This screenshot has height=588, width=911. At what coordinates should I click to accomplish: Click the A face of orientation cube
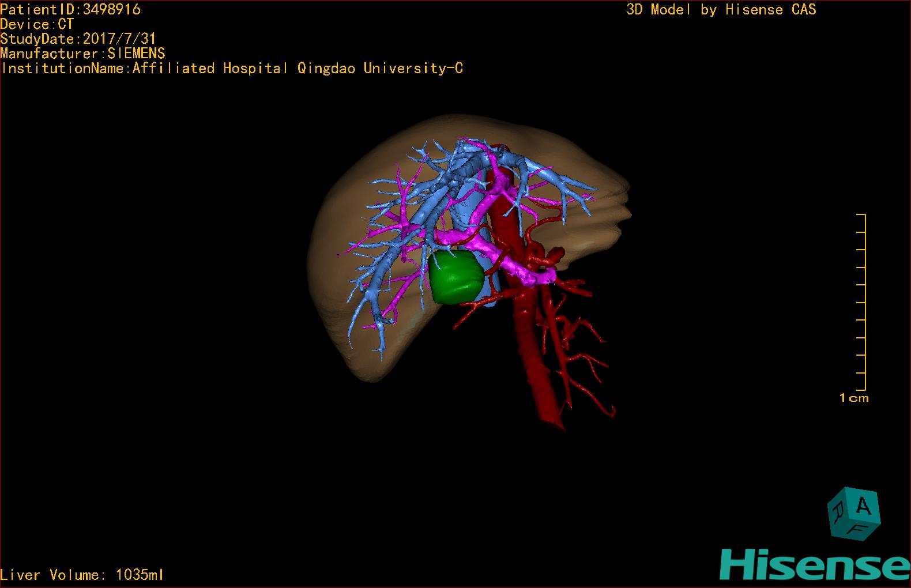863,506
